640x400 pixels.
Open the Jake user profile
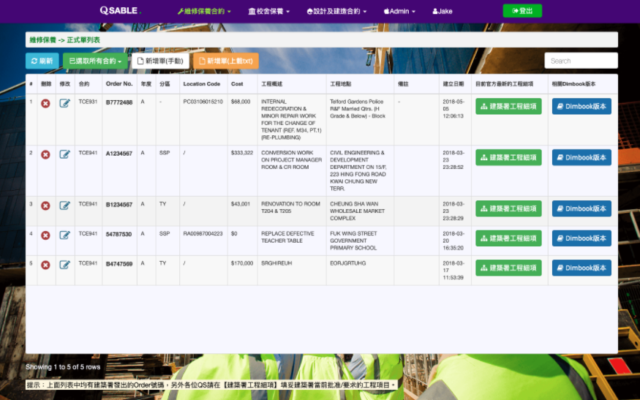[x=442, y=11]
